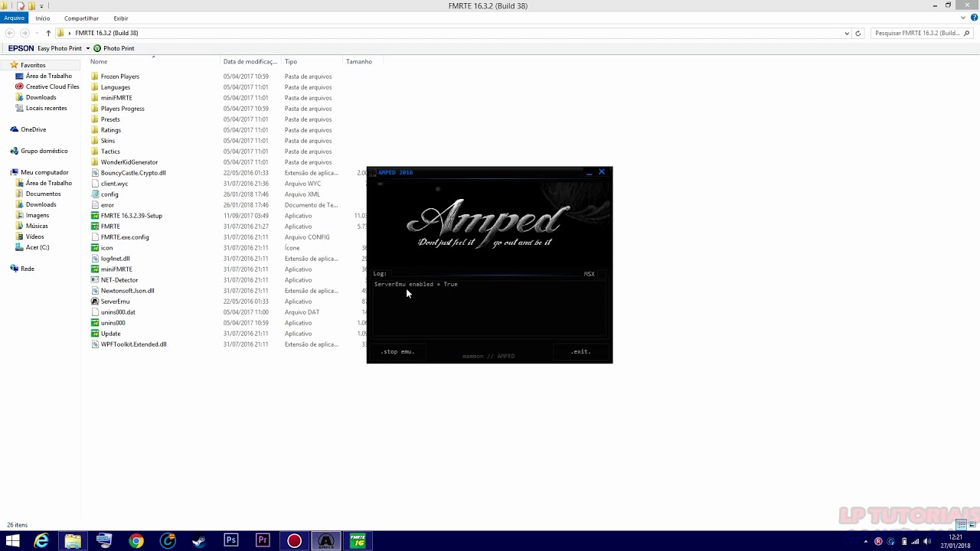Viewport: 980px width, 551px height.
Task: Select the config XML file
Action: 109,194
